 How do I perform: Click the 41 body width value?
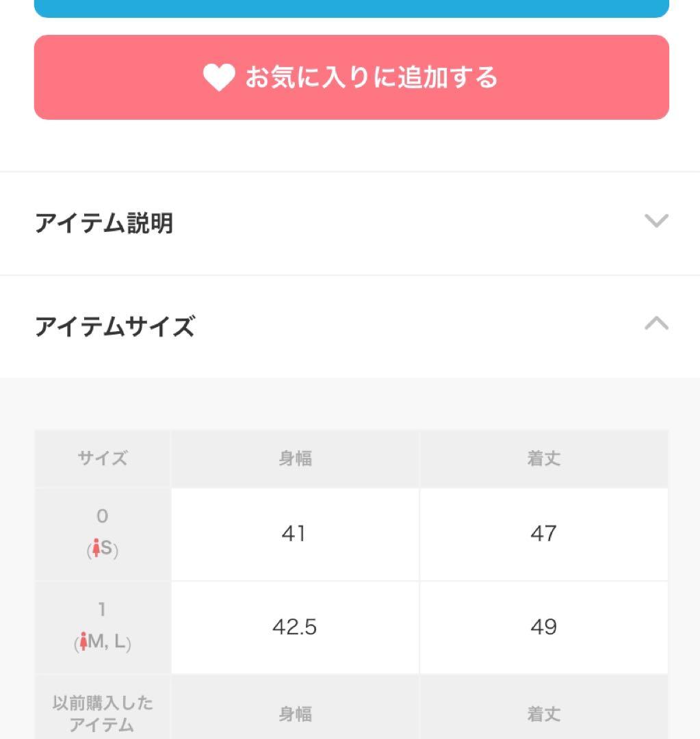(294, 534)
